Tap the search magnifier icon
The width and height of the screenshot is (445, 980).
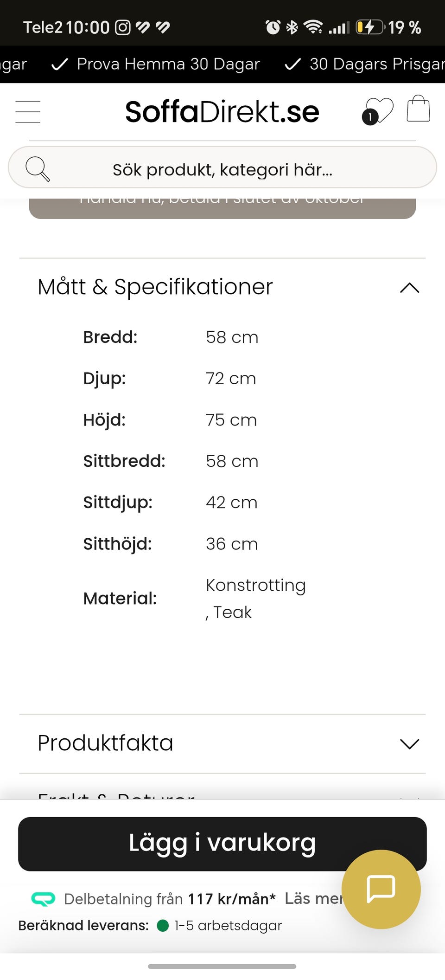[38, 168]
